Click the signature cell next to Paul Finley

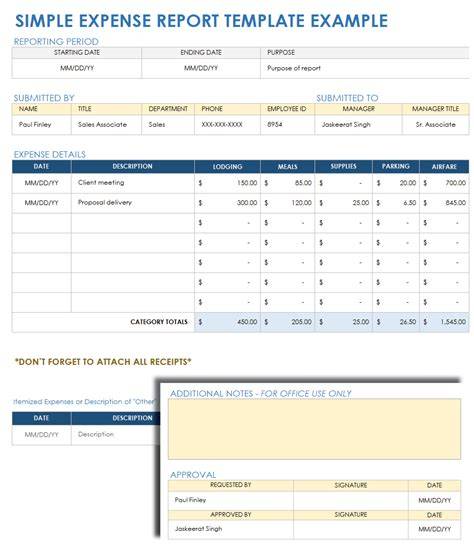pyautogui.click(x=351, y=500)
